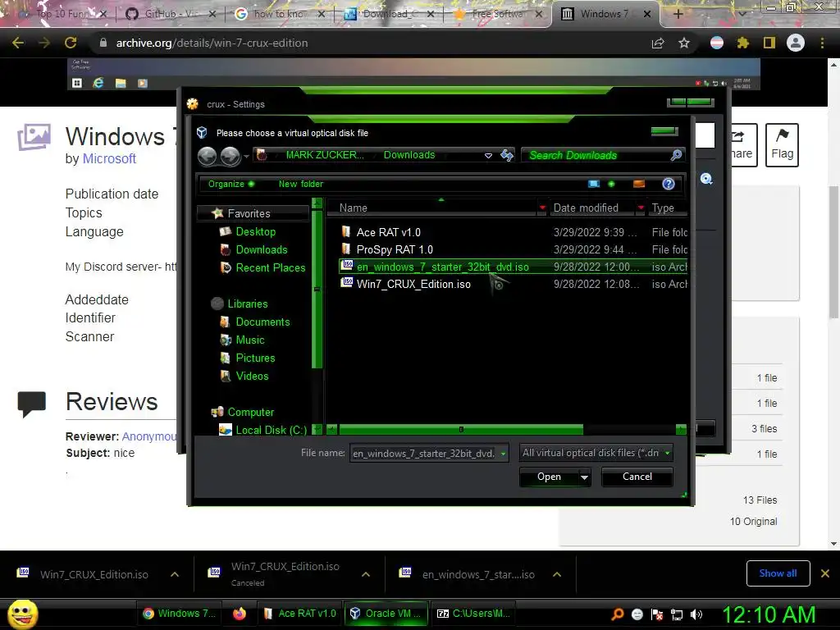
Task: Open new Chrome tab with plus
Action: click(678, 14)
